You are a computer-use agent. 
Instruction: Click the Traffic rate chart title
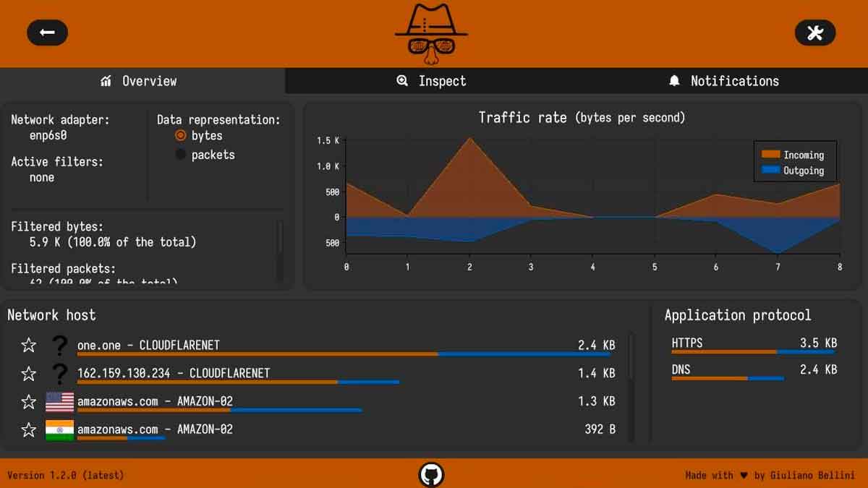[582, 118]
